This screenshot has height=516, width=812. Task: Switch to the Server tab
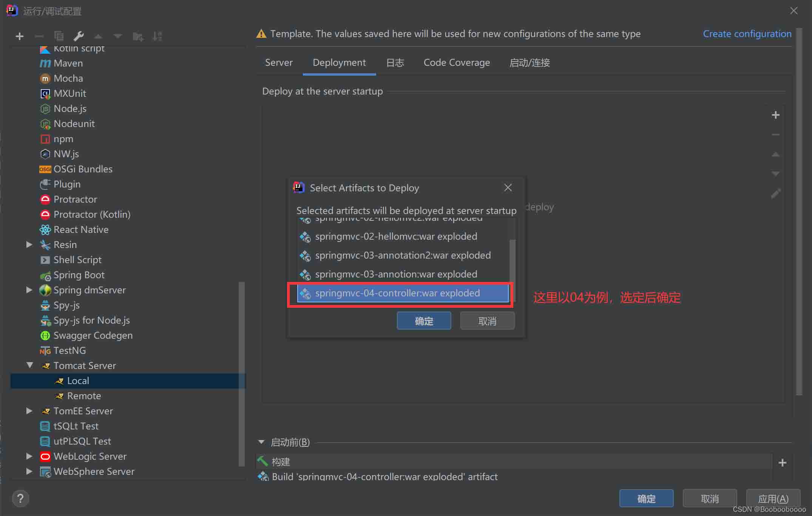(x=279, y=63)
